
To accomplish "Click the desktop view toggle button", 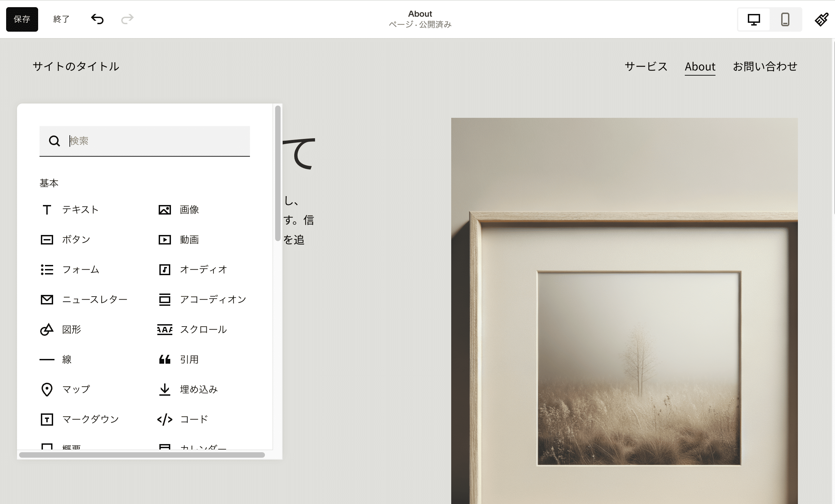I will 755,19.
